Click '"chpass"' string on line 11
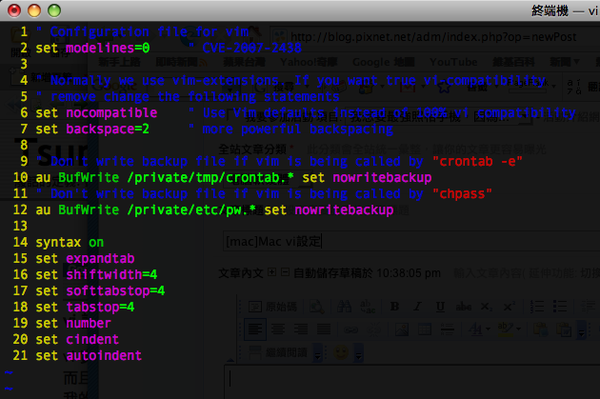The height and width of the screenshot is (399, 600). point(462,194)
